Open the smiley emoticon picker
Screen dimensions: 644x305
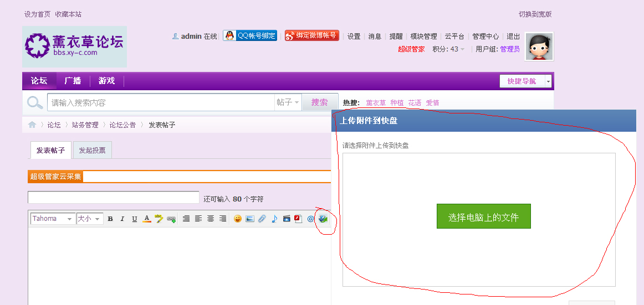(237, 219)
